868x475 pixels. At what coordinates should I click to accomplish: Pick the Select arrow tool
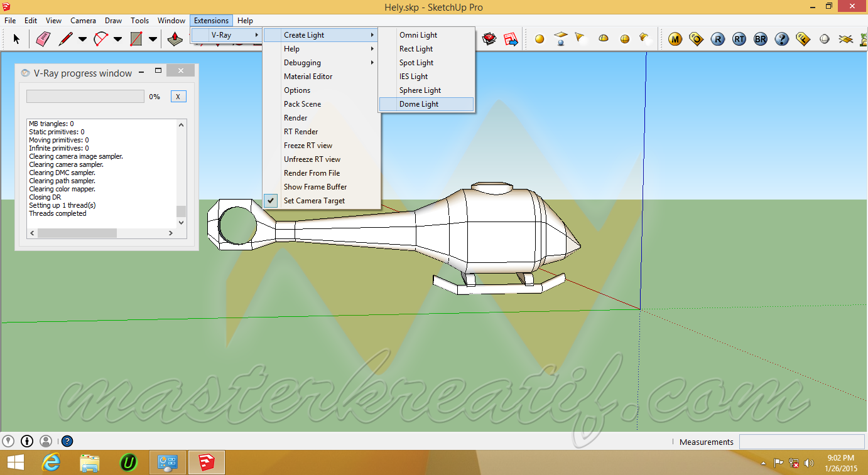(16, 39)
